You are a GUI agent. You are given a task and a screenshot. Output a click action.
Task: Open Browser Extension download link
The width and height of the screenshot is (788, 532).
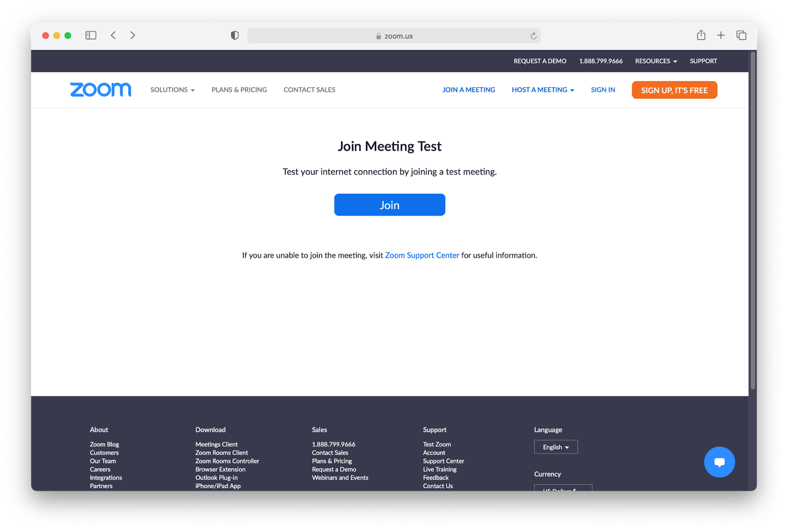[220, 469]
